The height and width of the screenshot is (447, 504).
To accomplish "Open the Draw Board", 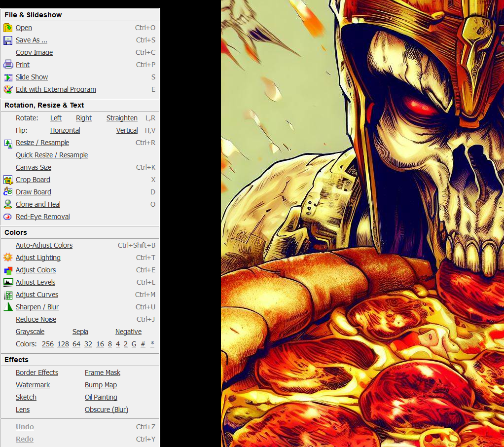I will click(34, 192).
